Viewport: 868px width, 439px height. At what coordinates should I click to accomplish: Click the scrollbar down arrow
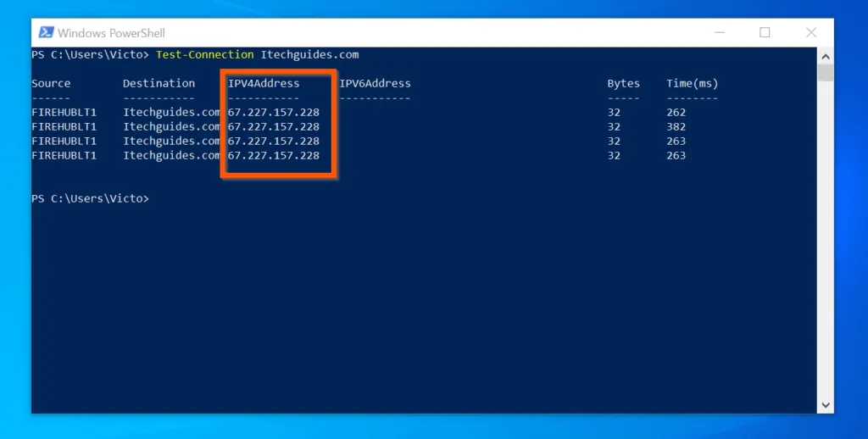pyautogui.click(x=826, y=405)
